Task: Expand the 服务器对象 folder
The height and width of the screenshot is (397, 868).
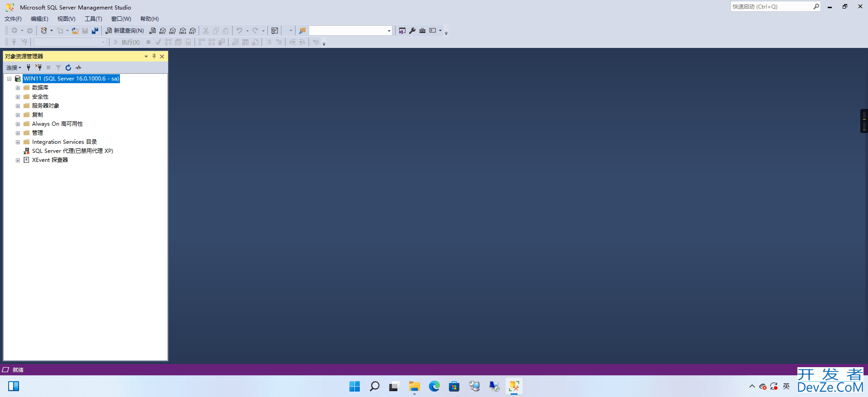Action: 18,106
